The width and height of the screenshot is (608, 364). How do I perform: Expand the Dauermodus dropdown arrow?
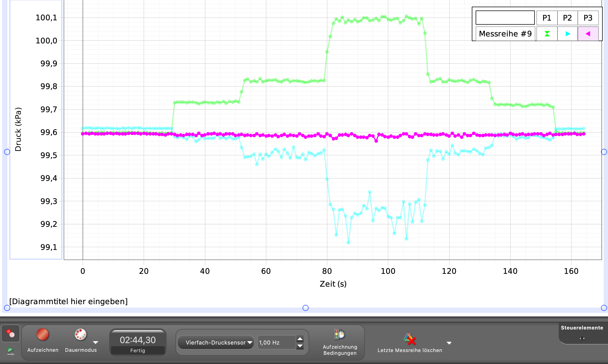(96, 342)
